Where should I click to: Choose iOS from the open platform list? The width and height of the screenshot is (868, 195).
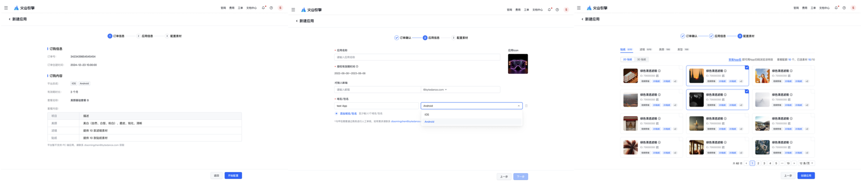[x=427, y=115]
